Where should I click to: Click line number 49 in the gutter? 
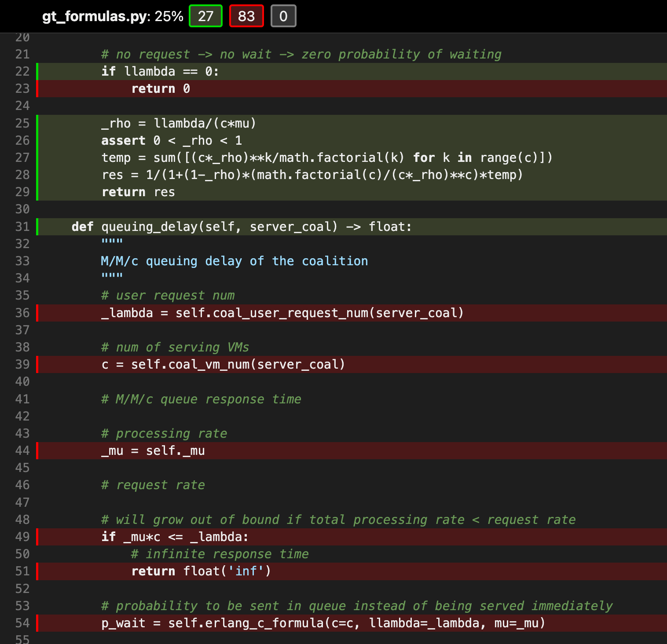(22, 537)
